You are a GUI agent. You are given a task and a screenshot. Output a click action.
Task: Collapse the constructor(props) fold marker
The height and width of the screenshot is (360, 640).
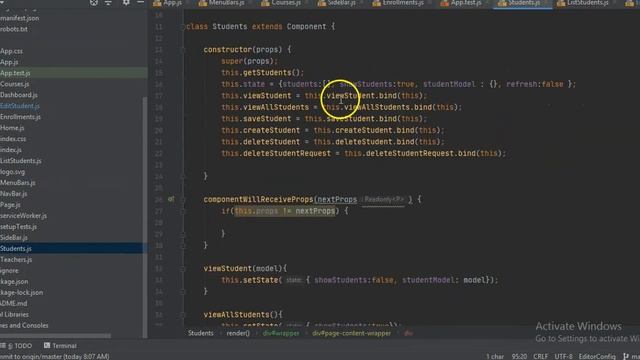[x=183, y=50]
